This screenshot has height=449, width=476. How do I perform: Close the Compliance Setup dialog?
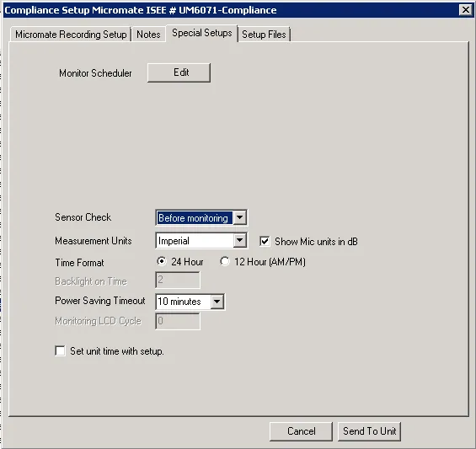click(466, 10)
